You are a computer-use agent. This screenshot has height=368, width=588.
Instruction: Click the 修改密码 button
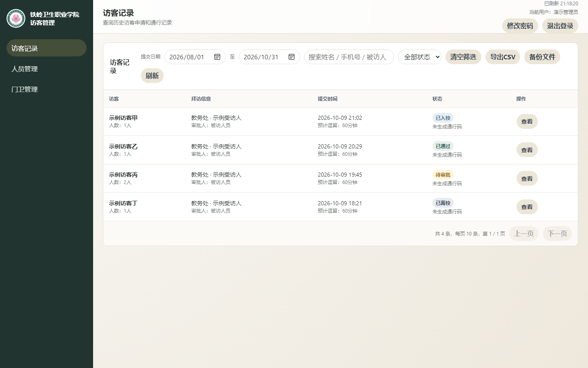[x=520, y=26]
